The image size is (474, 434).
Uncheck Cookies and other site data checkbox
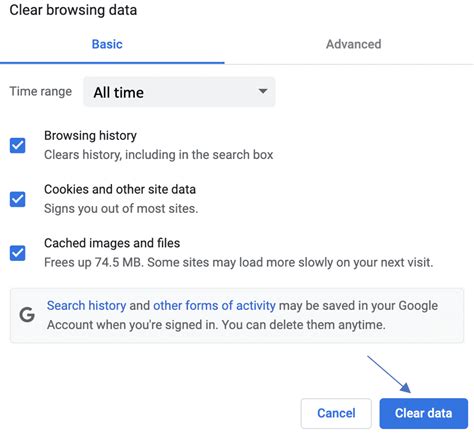(x=17, y=199)
